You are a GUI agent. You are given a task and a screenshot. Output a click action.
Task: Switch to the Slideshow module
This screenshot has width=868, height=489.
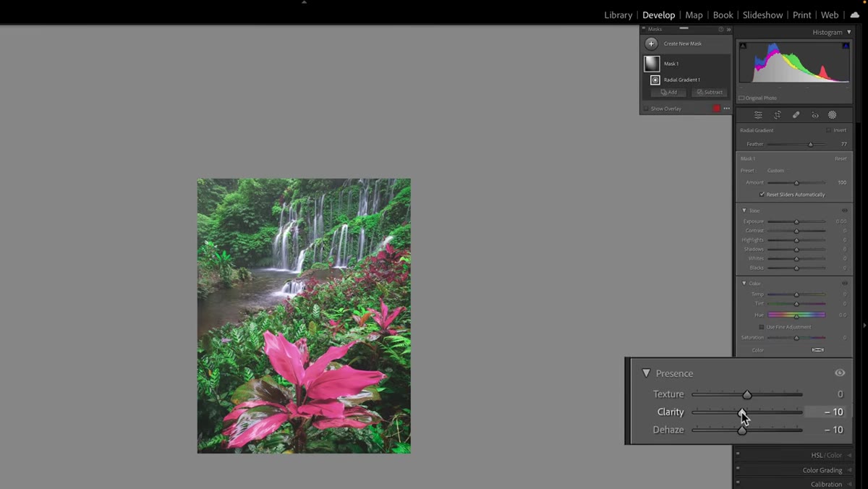pyautogui.click(x=762, y=14)
